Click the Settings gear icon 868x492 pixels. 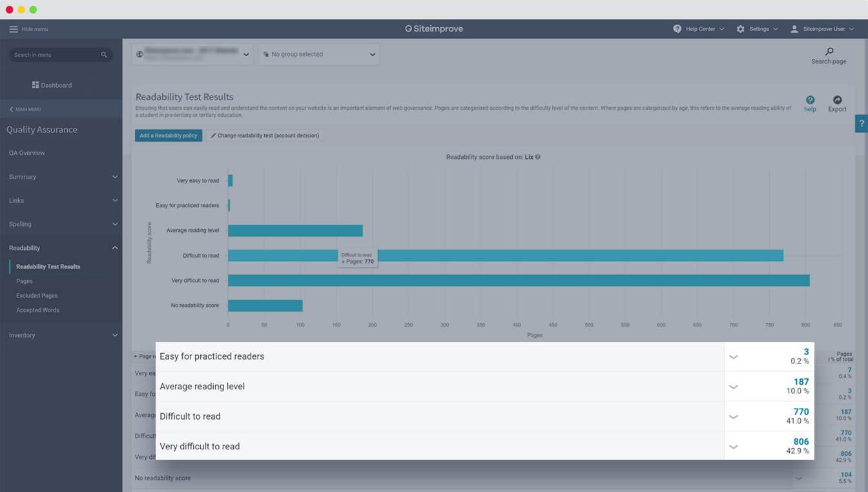(740, 29)
